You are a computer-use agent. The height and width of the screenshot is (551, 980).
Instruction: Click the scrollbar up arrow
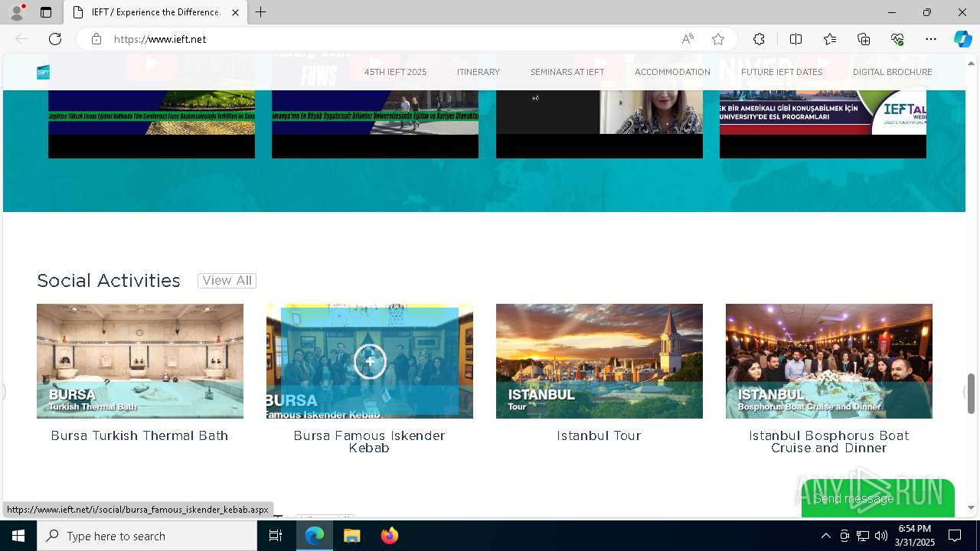971,62
